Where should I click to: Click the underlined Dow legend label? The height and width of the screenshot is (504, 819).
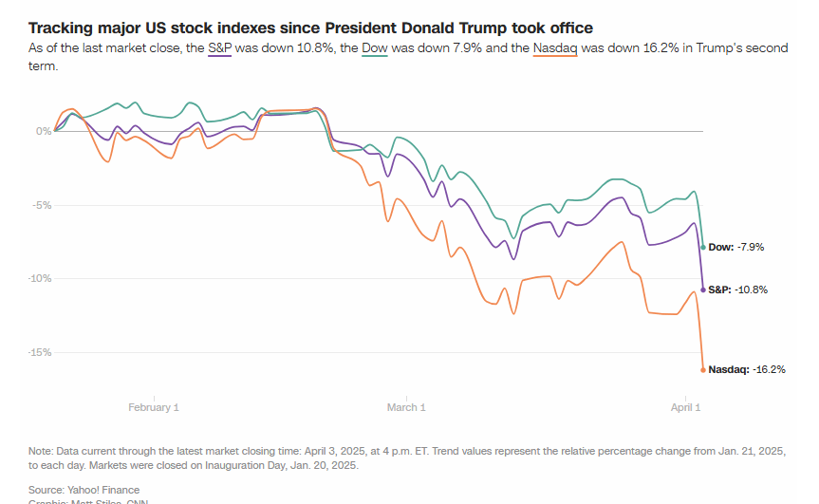(x=376, y=47)
